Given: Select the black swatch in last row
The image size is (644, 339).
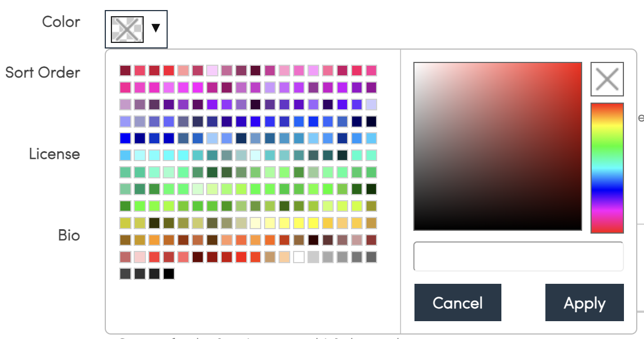Looking at the screenshot, I should pyautogui.click(x=169, y=274).
